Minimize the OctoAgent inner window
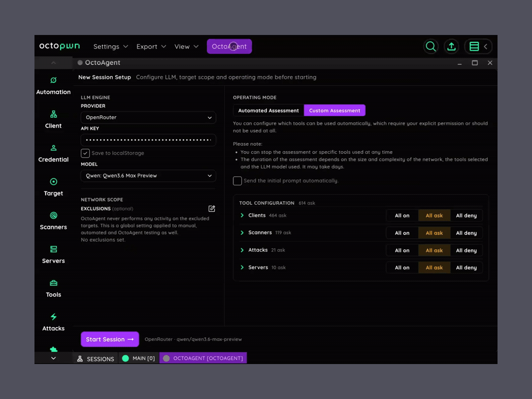532x399 pixels. pos(460,63)
